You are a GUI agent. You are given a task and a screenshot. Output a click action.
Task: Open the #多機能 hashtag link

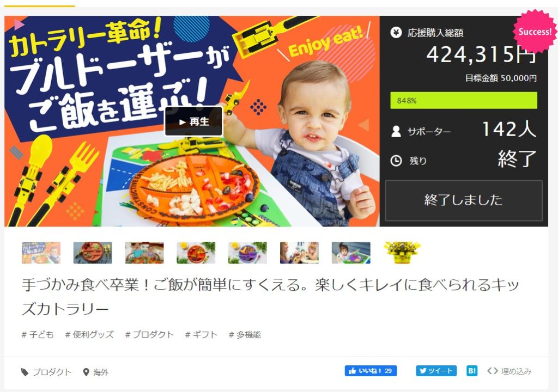(x=245, y=335)
